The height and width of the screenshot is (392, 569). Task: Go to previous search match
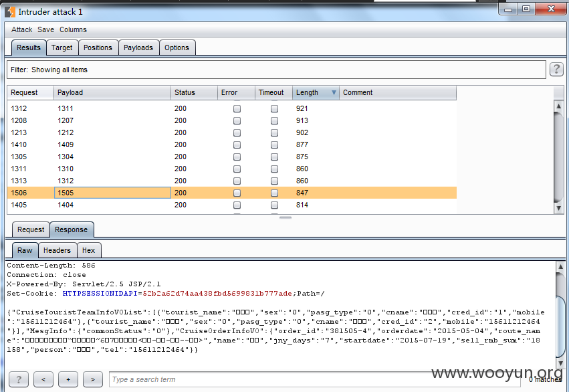(x=43, y=380)
